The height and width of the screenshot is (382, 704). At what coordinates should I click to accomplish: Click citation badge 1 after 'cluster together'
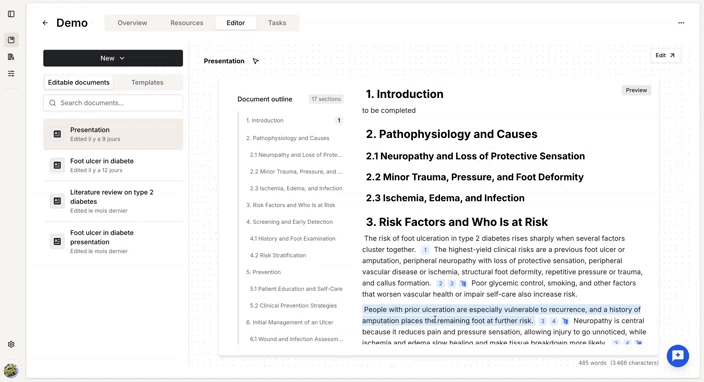pos(425,250)
